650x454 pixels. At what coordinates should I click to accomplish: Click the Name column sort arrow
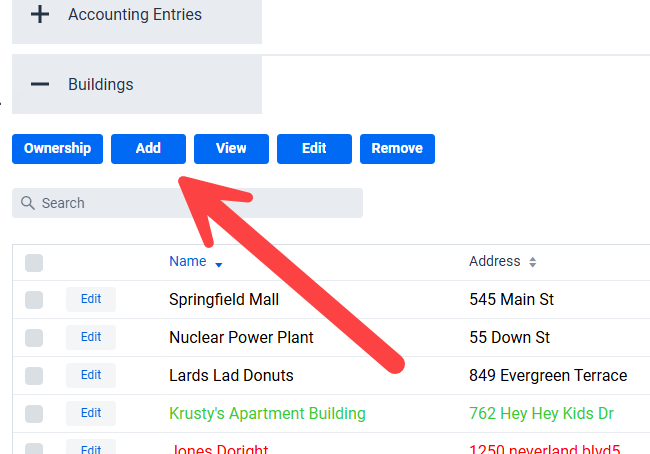pos(218,265)
